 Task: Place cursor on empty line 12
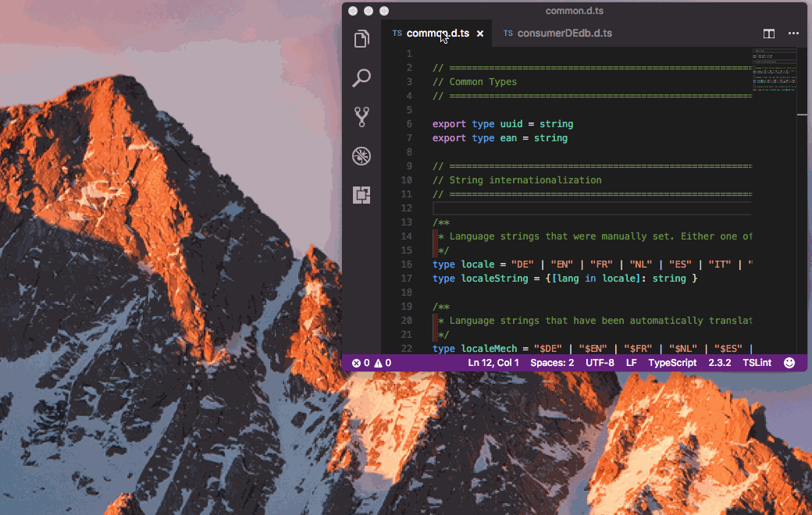click(x=591, y=208)
